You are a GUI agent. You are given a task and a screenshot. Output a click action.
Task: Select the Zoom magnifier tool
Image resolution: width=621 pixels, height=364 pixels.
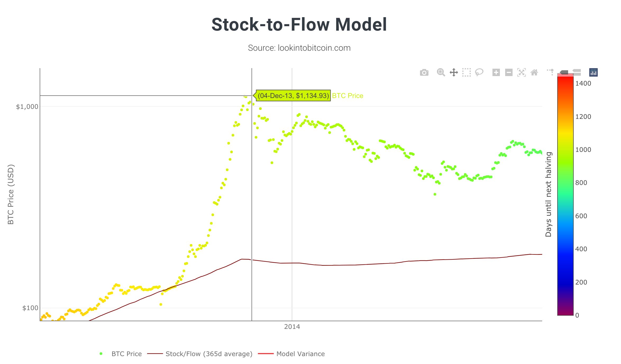pos(441,72)
